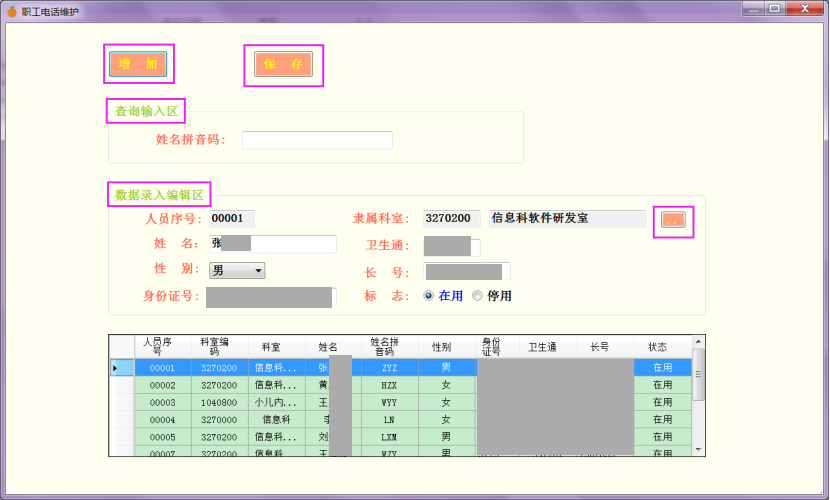Select the 在用 radio button
The width and height of the screenshot is (830, 500).
429,296
